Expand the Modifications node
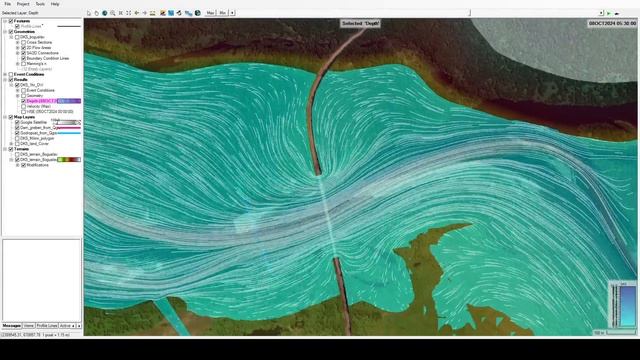Viewport: 640px width, 360px height. point(18,165)
